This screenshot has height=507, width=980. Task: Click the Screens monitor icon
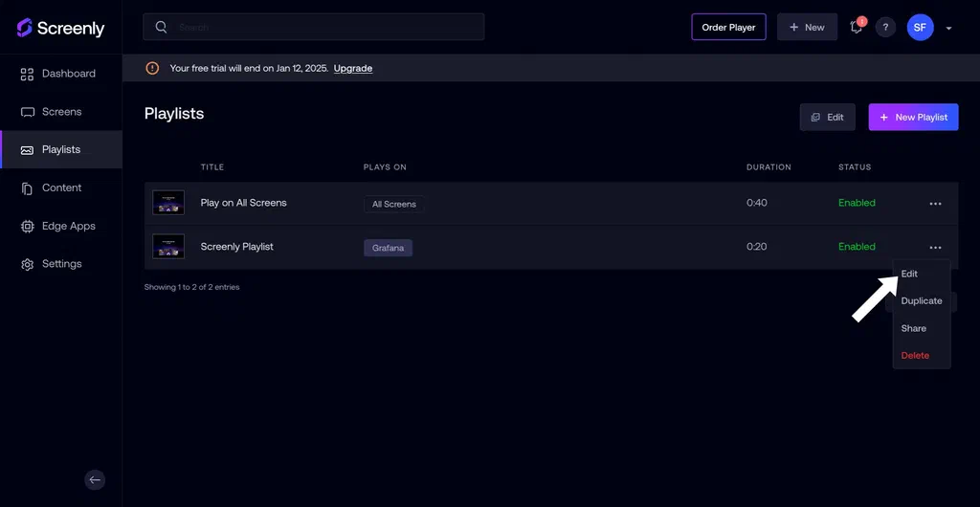pos(27,112)
